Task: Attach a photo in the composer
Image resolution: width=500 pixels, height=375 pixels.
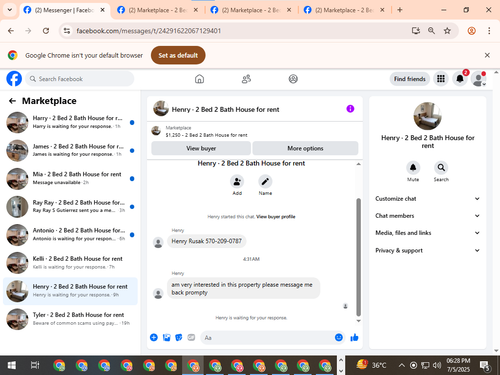Action: pos(166,337)
